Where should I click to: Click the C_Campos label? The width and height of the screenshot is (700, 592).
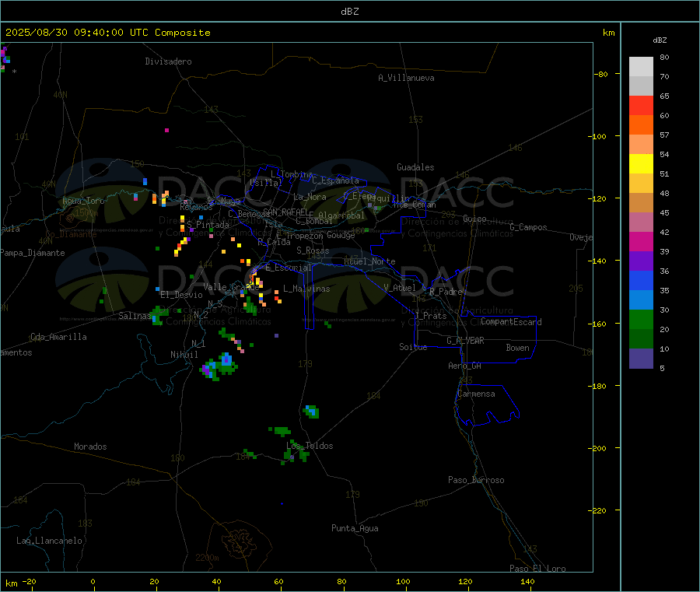coord(528,227)
